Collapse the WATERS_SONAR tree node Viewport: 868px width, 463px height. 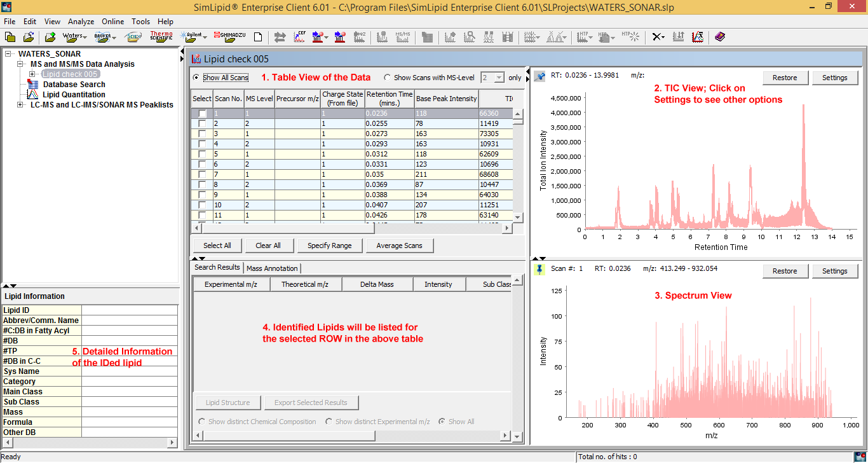[8, 54]
